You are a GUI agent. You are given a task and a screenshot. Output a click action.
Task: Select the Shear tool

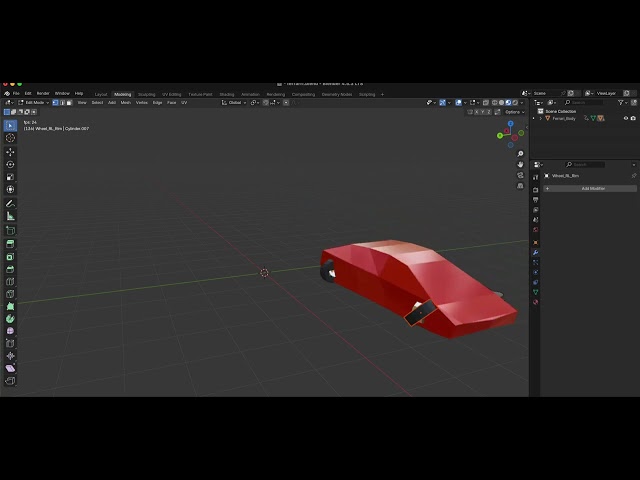point(10,369)
